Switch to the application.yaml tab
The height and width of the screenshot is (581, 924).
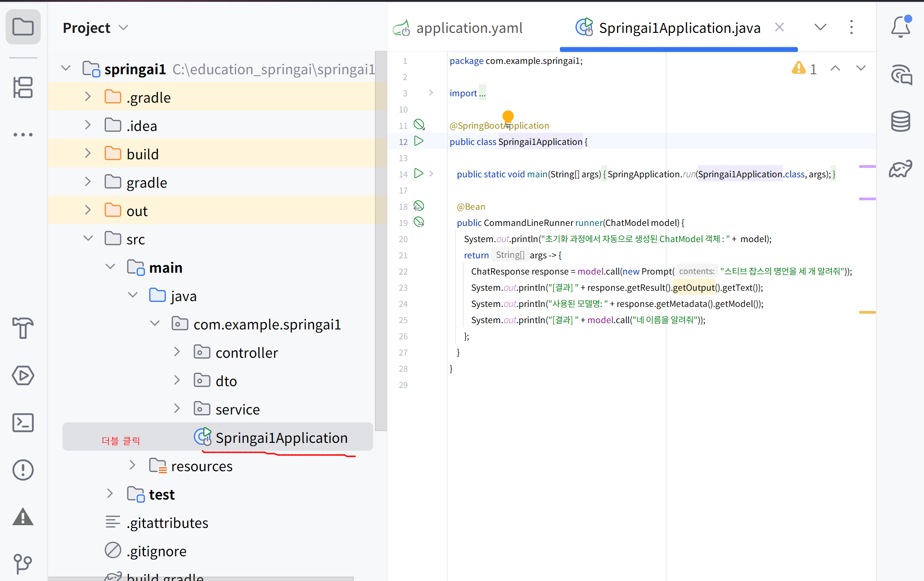pyautogui.click(x=457, y=28)
